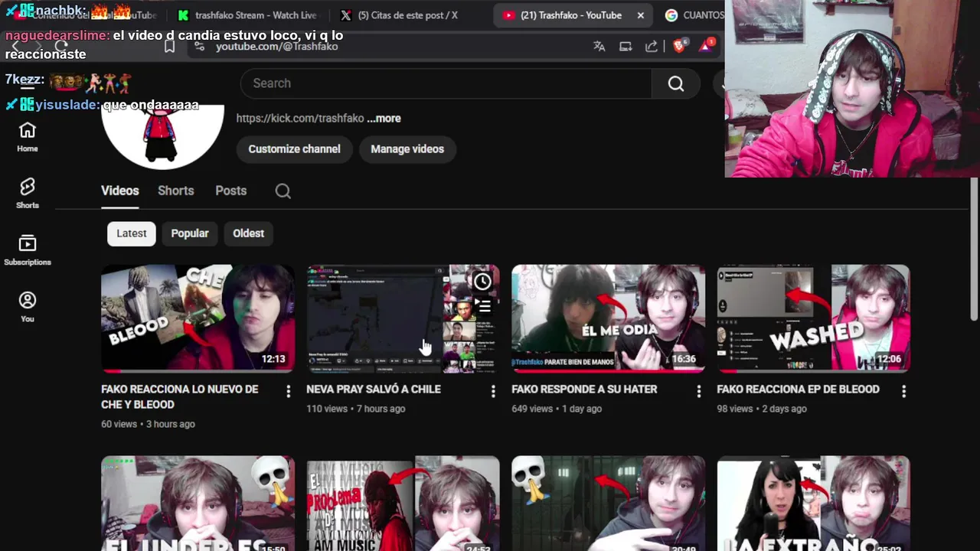Open FAKO REACCIONA EP DE BLEOOD thumbnail
Viewport: 980px width, 551px height.
point(813,319)
